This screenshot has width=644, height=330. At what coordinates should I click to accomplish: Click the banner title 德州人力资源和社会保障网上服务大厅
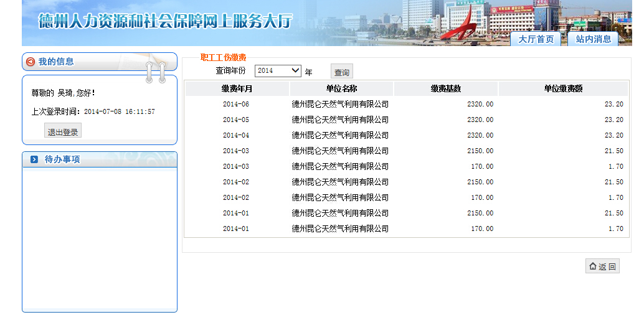point(165,21)
